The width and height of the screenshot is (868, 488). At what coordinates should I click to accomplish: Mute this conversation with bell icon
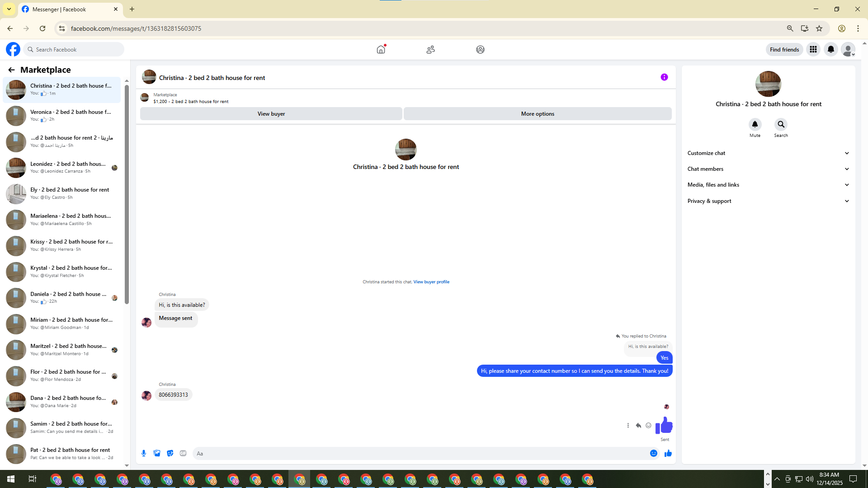pyautogui.click(x=755, y=124)
